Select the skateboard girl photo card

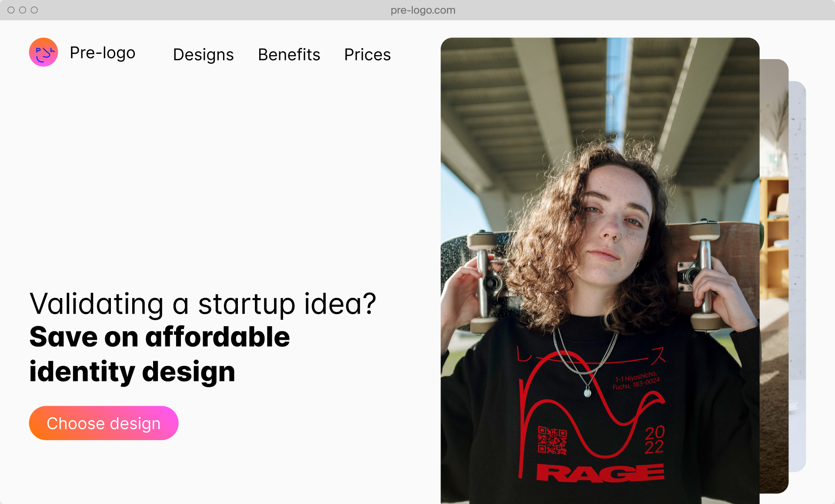[x=600, y=271]
